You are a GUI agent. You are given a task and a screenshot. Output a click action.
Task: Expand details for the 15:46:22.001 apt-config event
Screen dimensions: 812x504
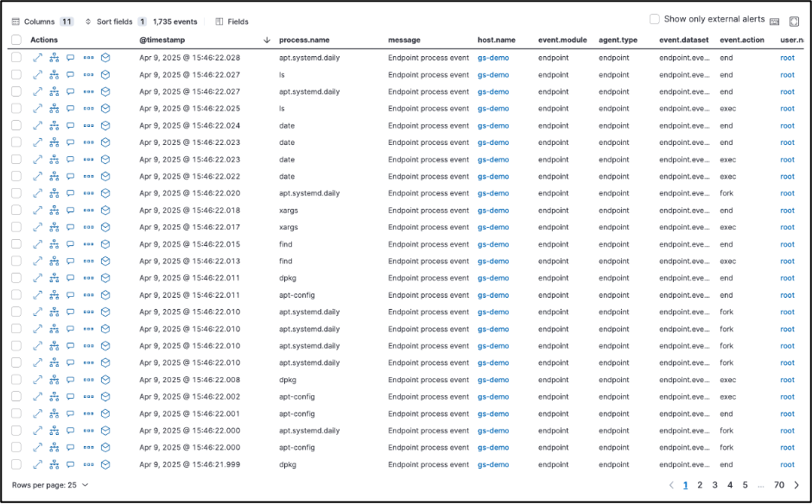(37, 414)
